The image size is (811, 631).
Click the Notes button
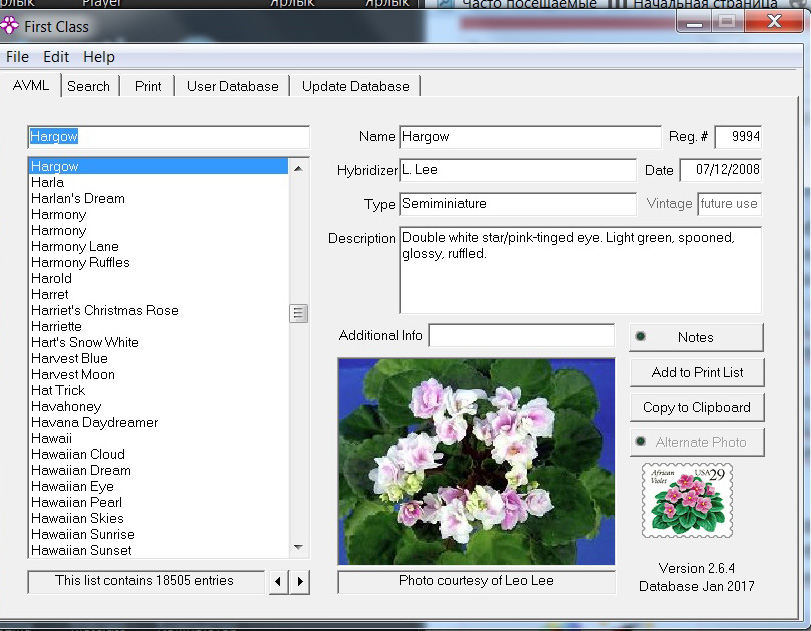[x=696, y=337]
